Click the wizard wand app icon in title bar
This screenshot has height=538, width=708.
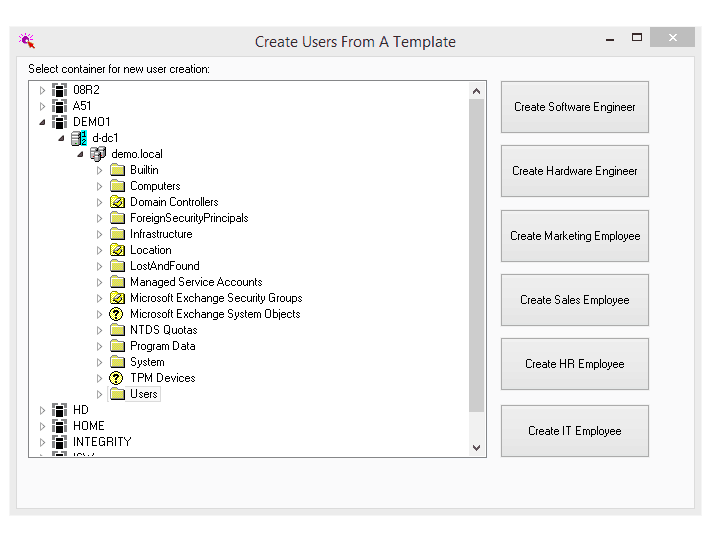[27, 41]
